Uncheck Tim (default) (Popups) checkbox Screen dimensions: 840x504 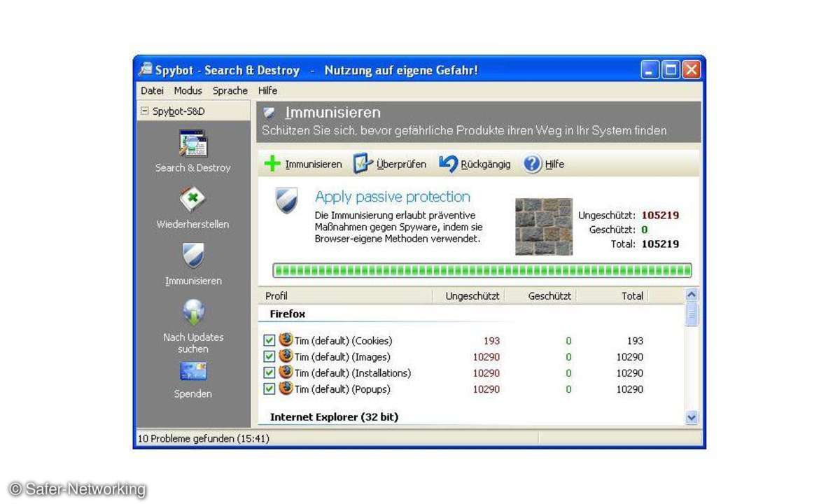coord(269,389)
